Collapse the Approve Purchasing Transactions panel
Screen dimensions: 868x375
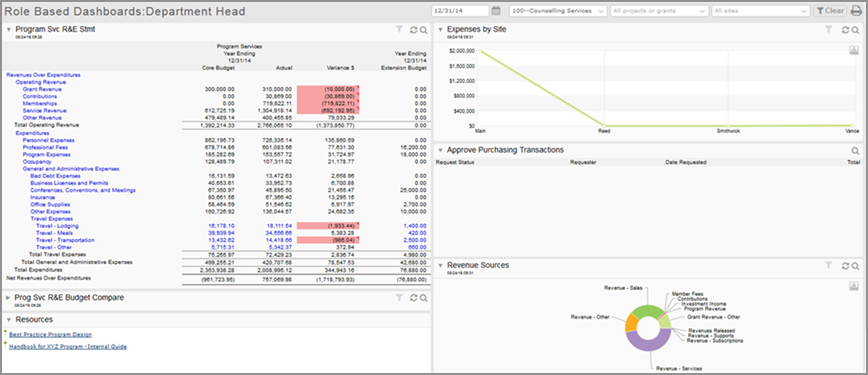click(x=440, y=150)
